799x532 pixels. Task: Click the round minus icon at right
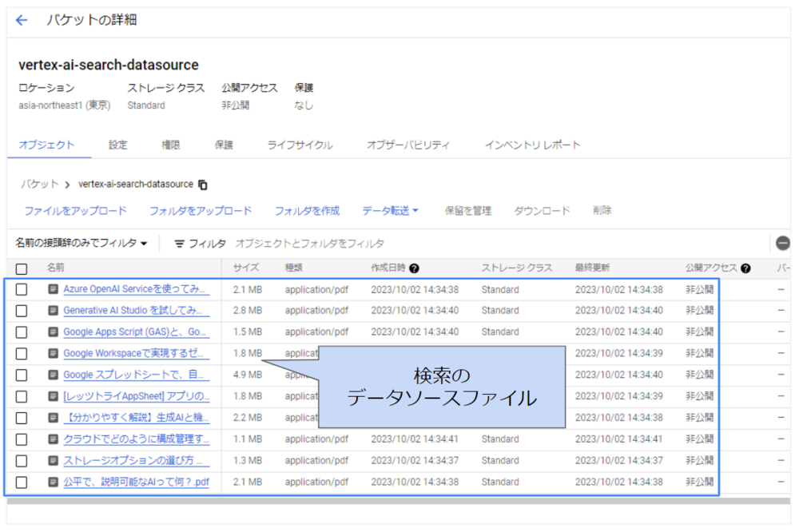[x=782, y=244]
